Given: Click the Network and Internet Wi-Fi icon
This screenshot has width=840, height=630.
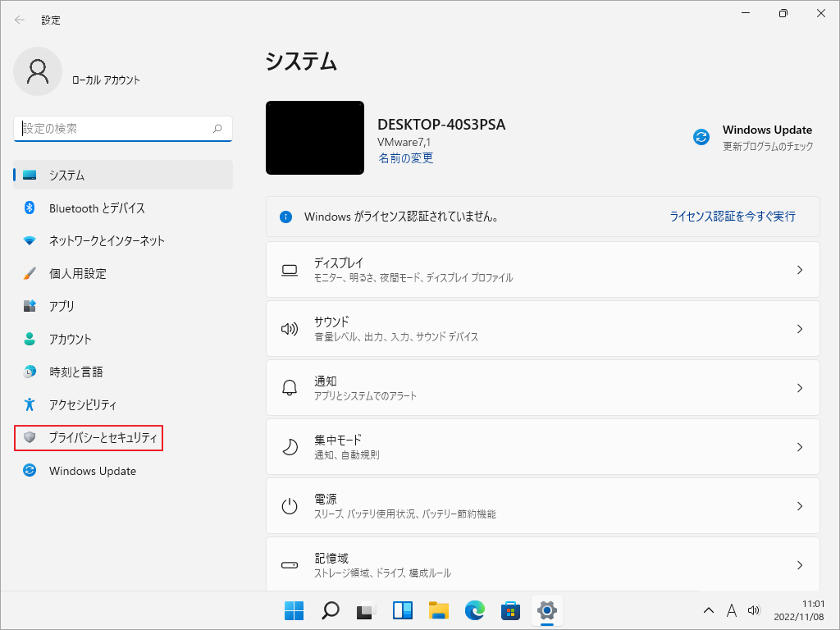Looking at the screenshot, I should coord(30,241).
